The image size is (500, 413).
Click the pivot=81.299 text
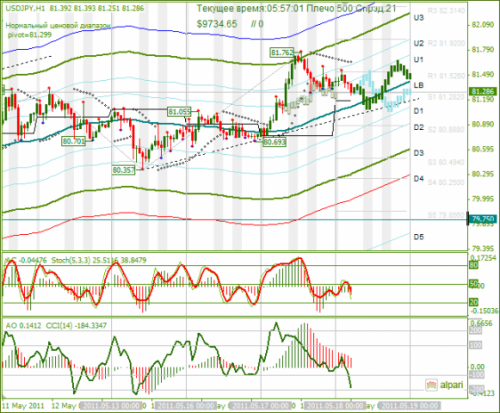30,34
